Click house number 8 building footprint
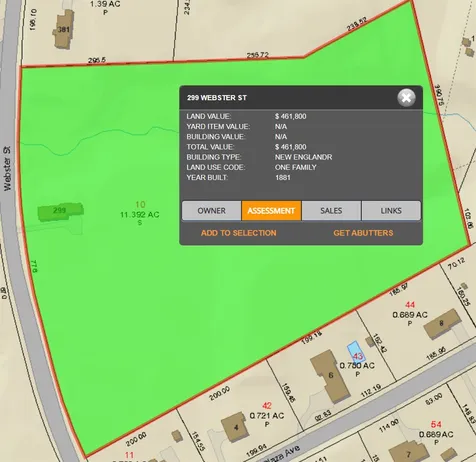Image resolution: width=476 pixels, height=462 pixels. coord(442,323)
